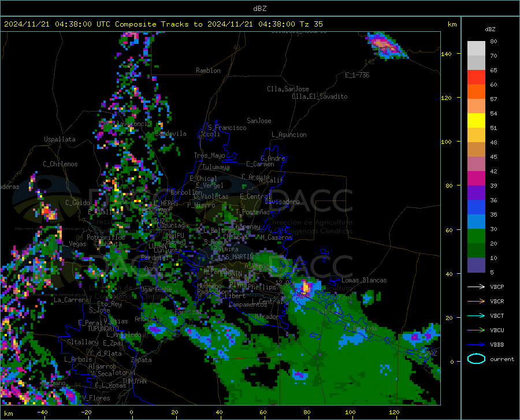Click the L_Vegas map label
Viewport: 520px width, 420px height.
[74, 244]
